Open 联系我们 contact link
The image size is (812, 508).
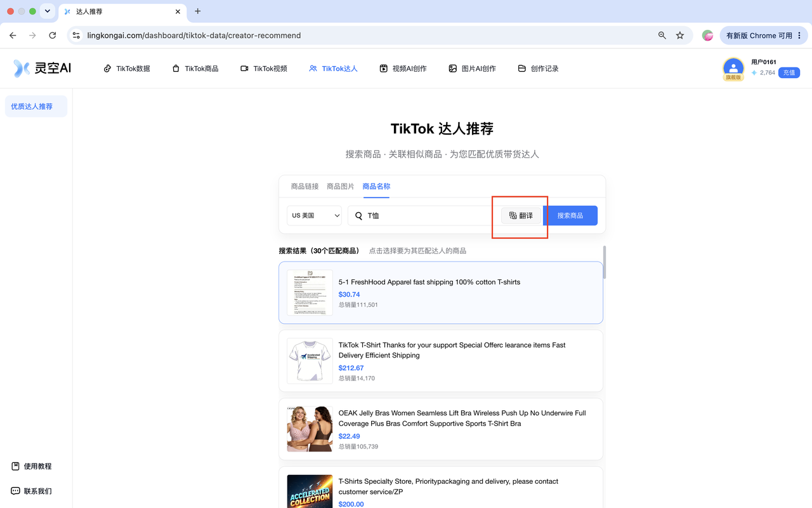click(x=32, y=491)
